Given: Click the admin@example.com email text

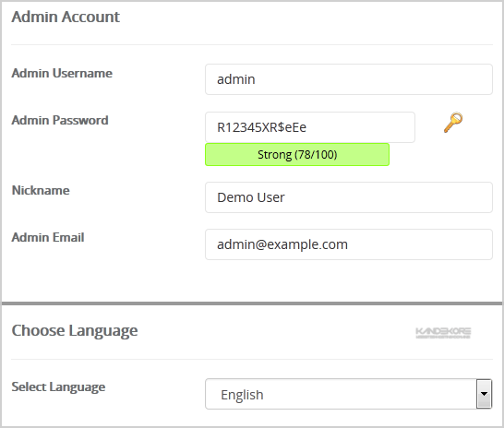Looking at the screenshot, I should [282, 244].
